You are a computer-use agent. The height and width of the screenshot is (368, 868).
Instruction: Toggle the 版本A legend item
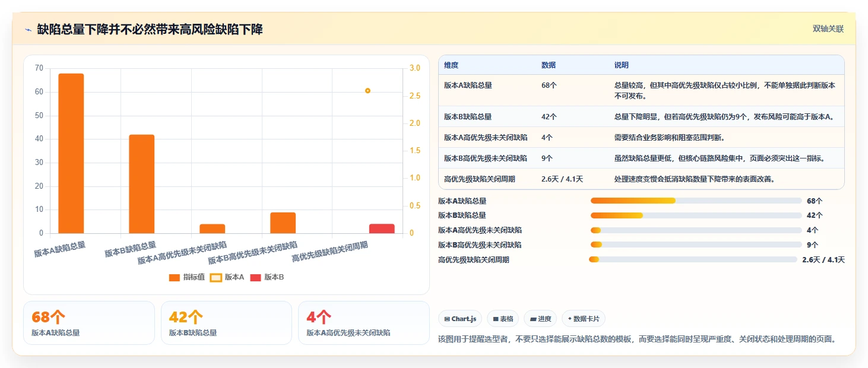point(227,277)
